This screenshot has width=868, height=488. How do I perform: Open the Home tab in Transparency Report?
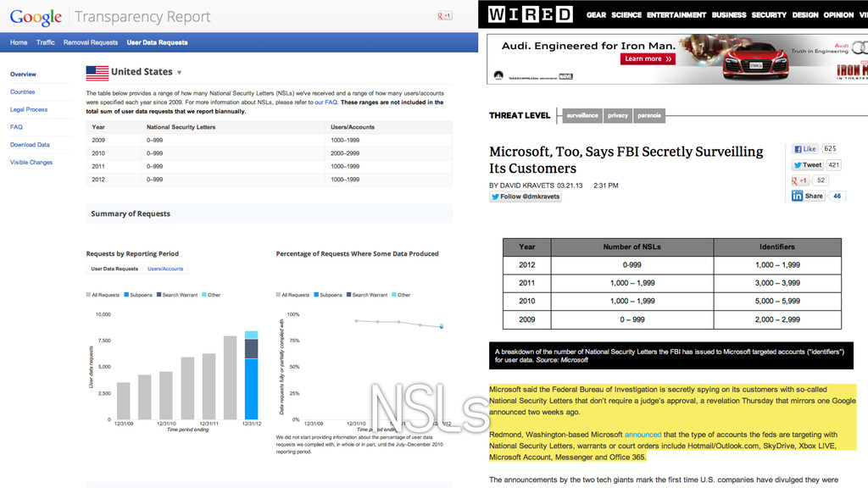19,42
